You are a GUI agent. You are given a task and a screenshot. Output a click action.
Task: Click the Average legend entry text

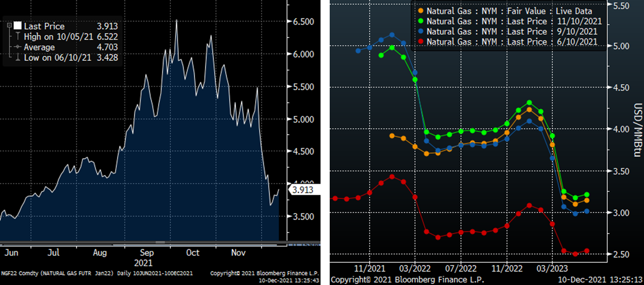click(39, 47)
